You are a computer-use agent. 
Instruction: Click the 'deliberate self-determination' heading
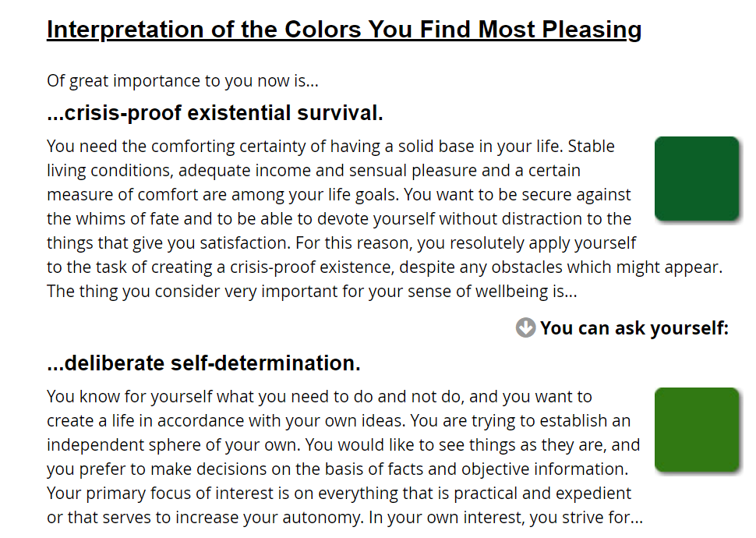tap(203, 363)
